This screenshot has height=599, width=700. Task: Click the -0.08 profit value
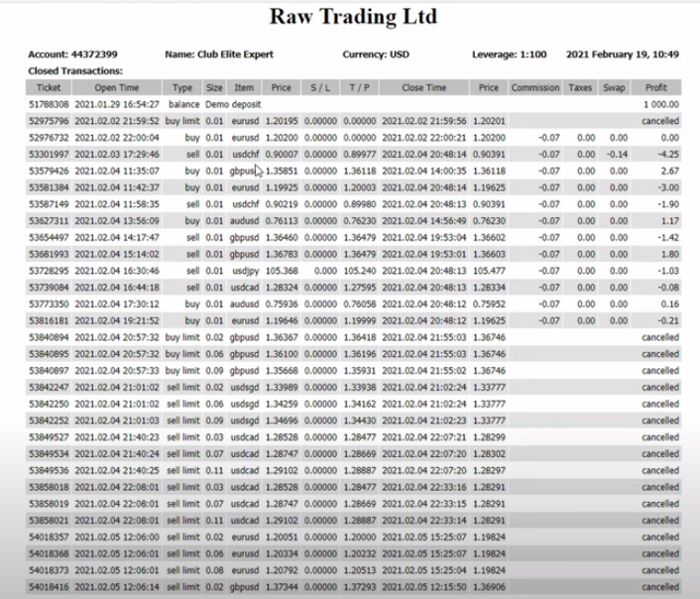pyautogui.click(x=668, y=288)
